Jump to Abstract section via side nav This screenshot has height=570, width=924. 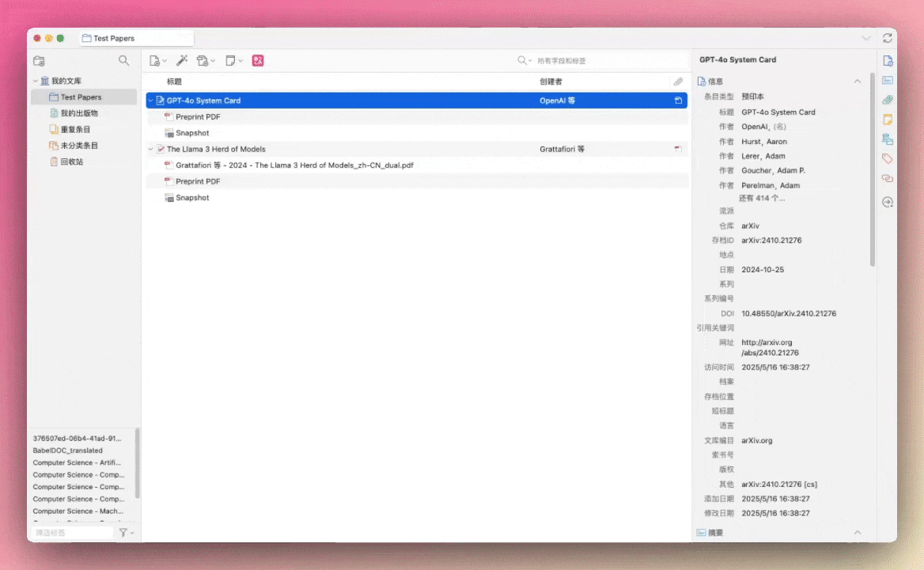[888, 80]
